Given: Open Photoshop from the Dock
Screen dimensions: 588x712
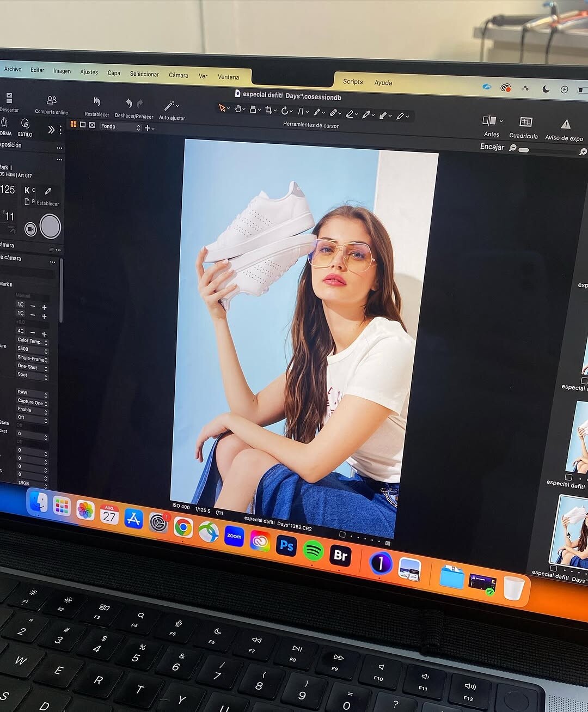Looking at the screenshot, I should [x=286, y=545].
